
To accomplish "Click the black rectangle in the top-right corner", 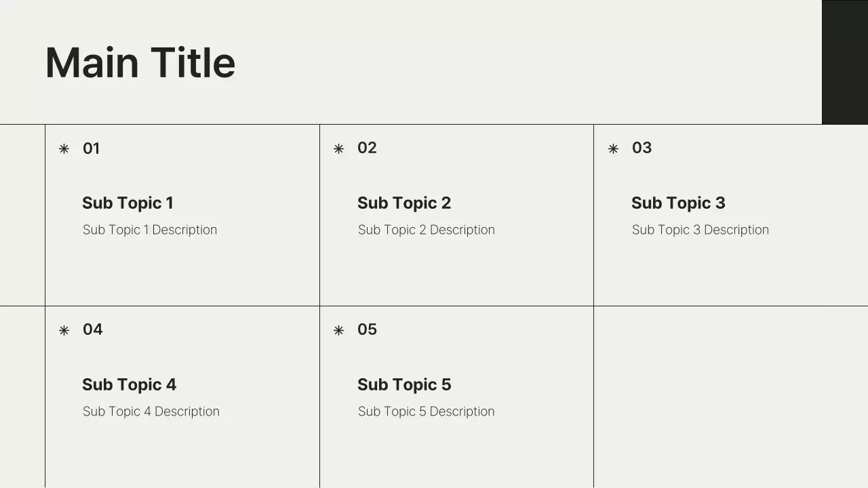I will pyautogui.click(x=844, y=62).
